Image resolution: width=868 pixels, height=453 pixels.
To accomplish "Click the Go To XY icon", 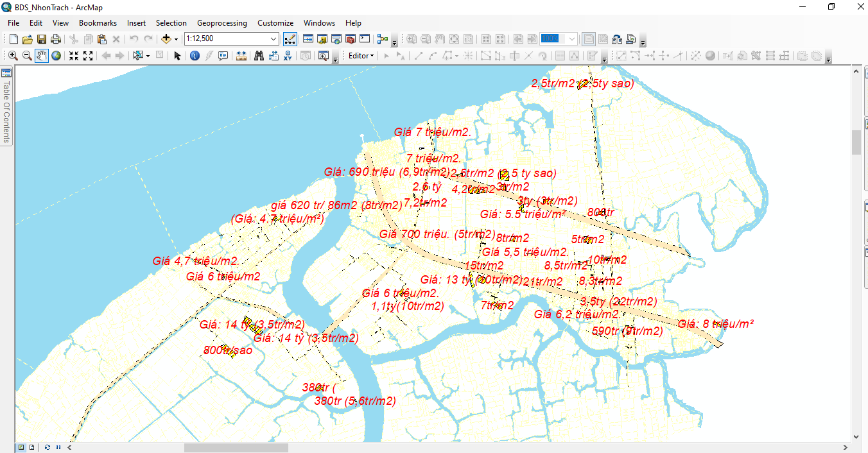I will point(288,56).
